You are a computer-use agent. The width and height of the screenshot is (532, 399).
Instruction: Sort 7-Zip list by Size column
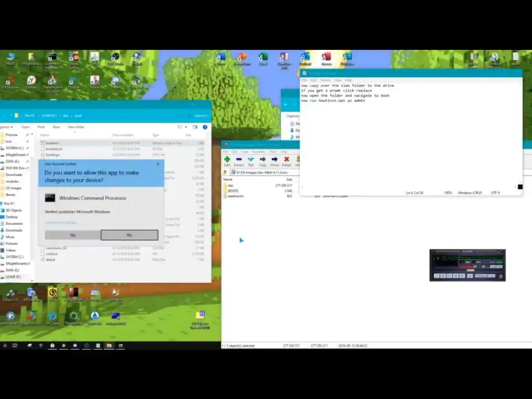pos(289,179)
